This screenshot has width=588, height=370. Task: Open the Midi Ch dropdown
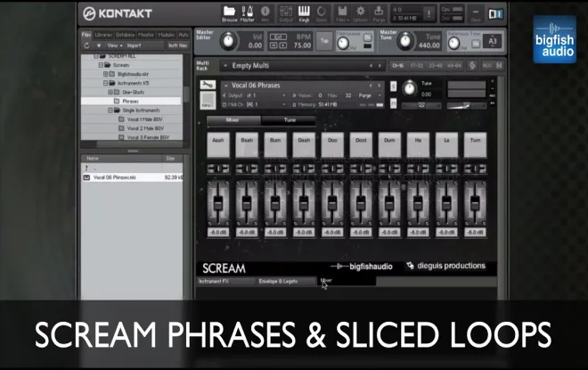coord(284,104)
